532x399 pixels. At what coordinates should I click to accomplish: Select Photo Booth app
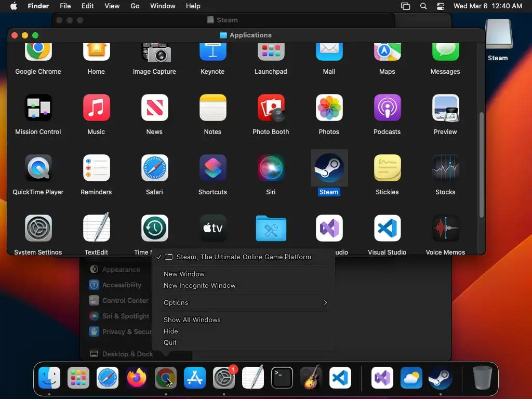(x=271, y=108)
